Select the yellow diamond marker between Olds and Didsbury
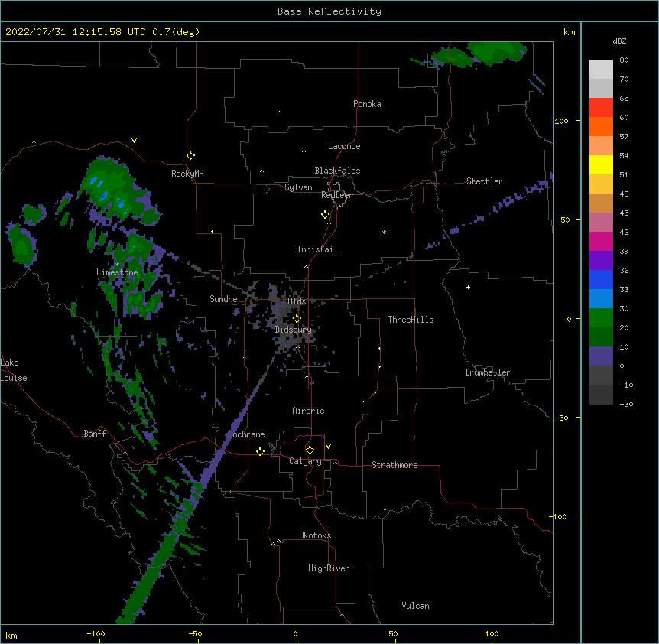The height and width of the screenshot is (644, 659). [x=297, y=319]
